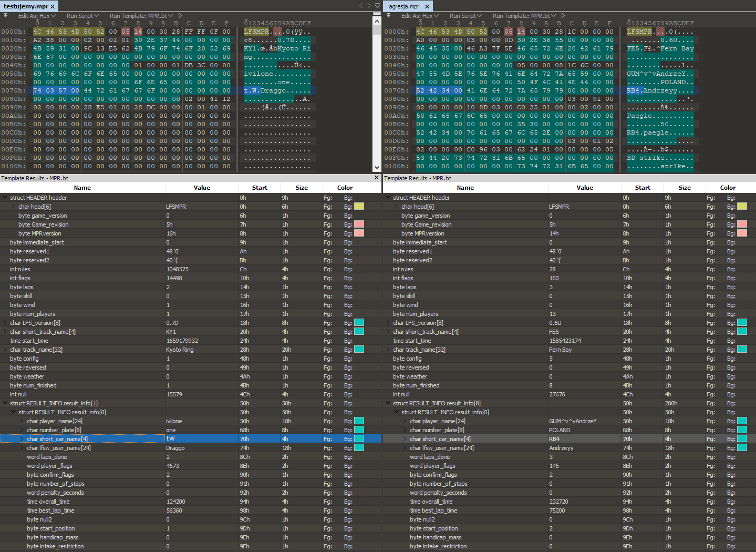This screenshot has height=552, width=756.
Task: Open Run Template menu in testujemy.mpr pane
Action: (x=141, y=16)
